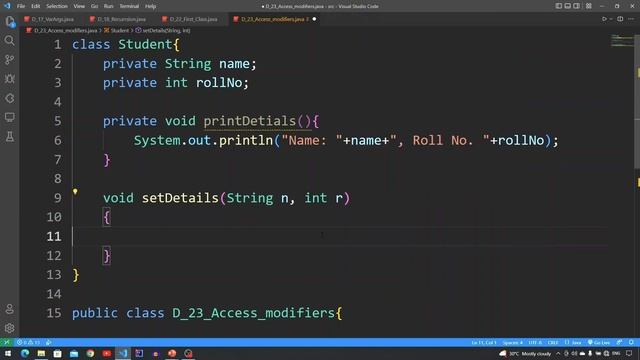Go to line via Ln 11, Col 1
The height and width of the screenshot is (360, 640).
pos(484,342)
